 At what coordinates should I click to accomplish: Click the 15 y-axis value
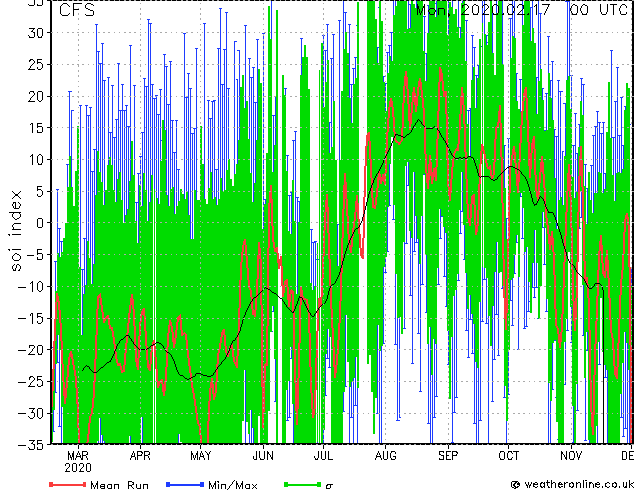coord(36,128)
